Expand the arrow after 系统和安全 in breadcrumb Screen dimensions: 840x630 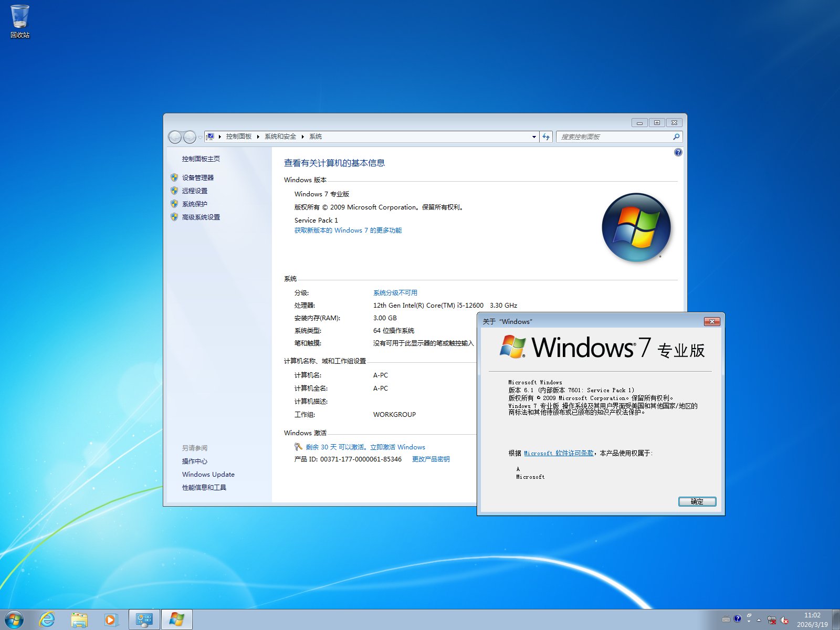302,136
